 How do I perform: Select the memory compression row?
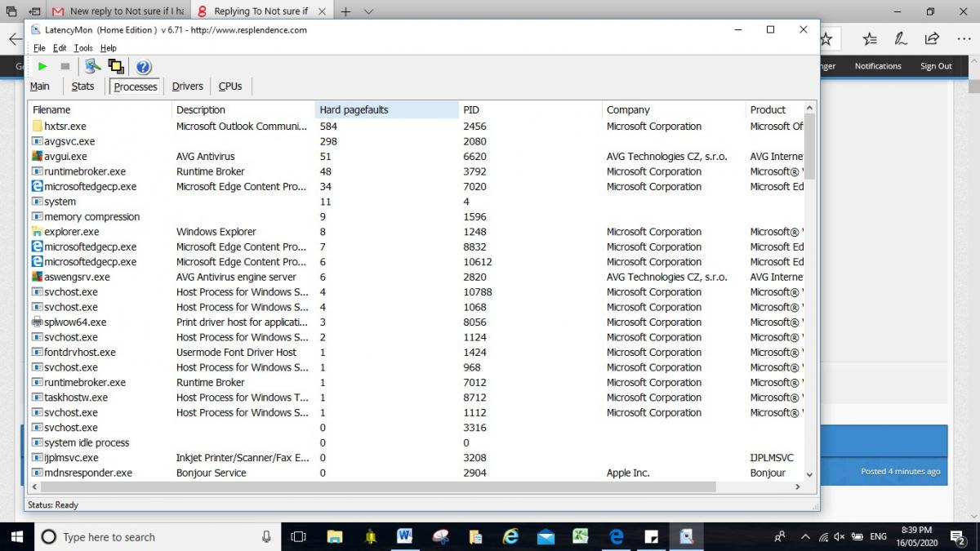pos(416,216)
